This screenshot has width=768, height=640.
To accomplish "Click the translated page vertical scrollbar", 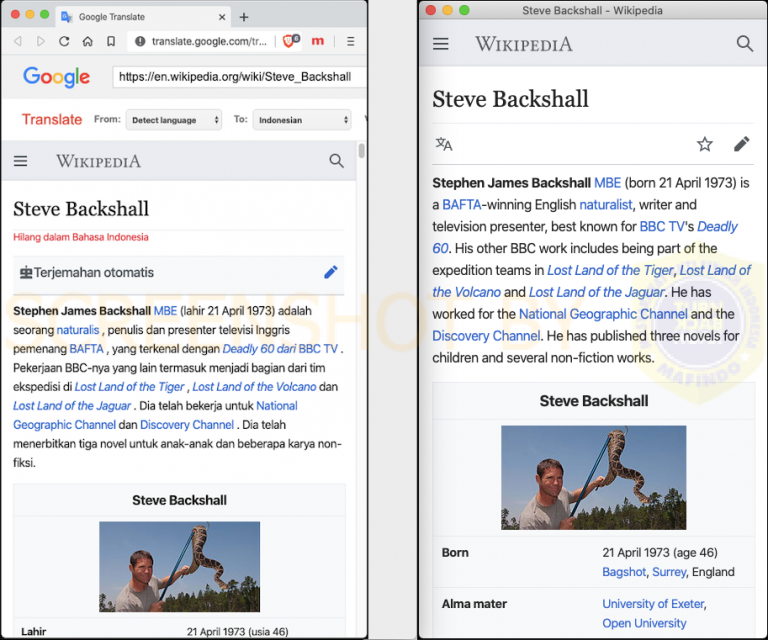I will [x=361, y=151].
